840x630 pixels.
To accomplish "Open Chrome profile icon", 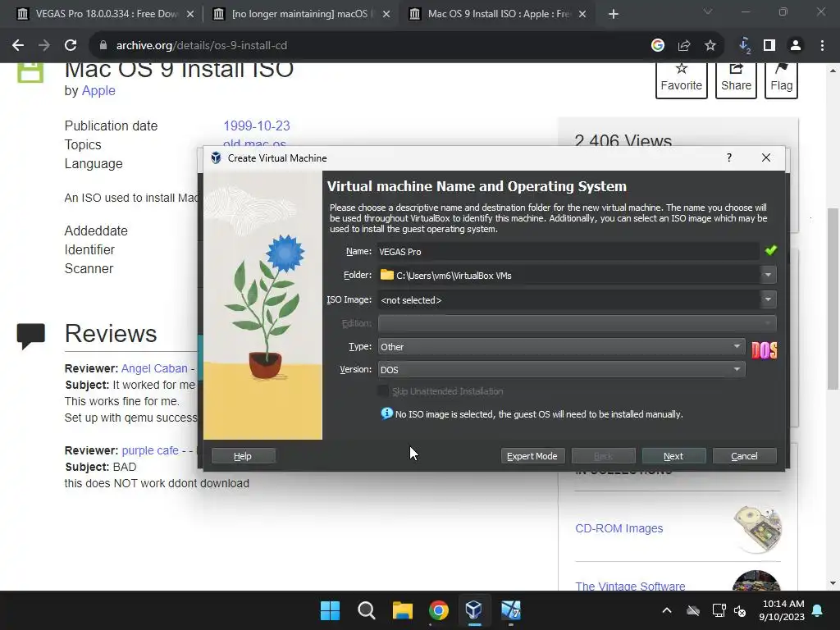I will pyautogui.click(x=796, y=46).
